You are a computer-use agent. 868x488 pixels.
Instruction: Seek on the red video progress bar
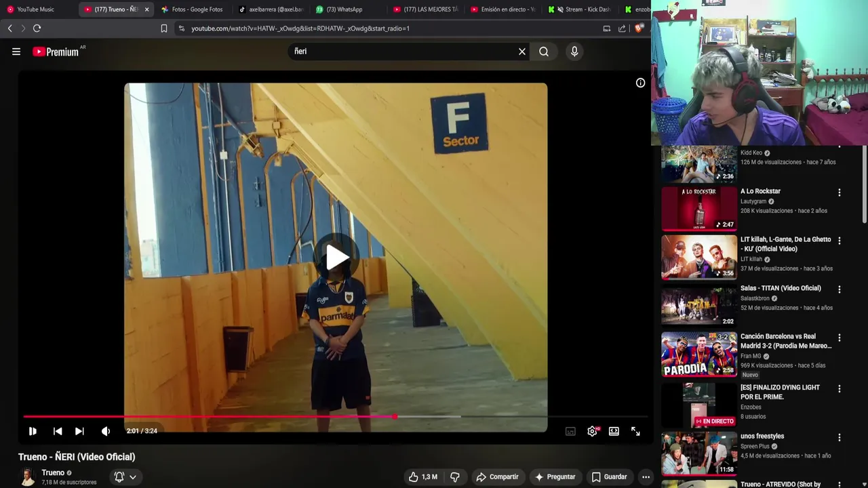(336, 417)
